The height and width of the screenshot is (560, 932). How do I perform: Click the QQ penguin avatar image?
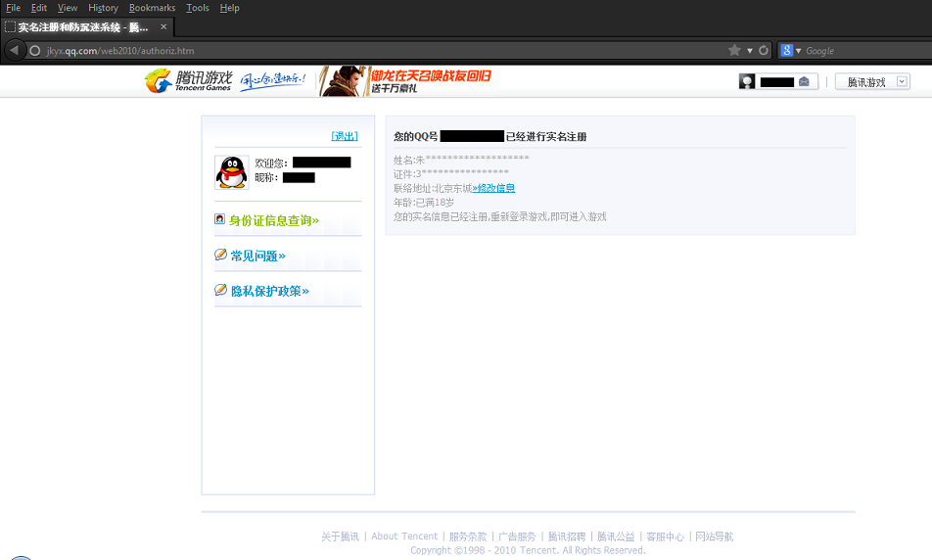tap(231, 172)
